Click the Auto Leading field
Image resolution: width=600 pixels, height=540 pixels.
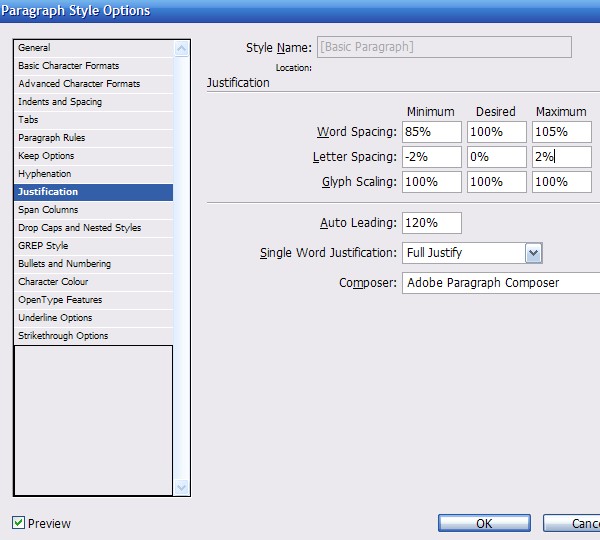click(433, 223)
